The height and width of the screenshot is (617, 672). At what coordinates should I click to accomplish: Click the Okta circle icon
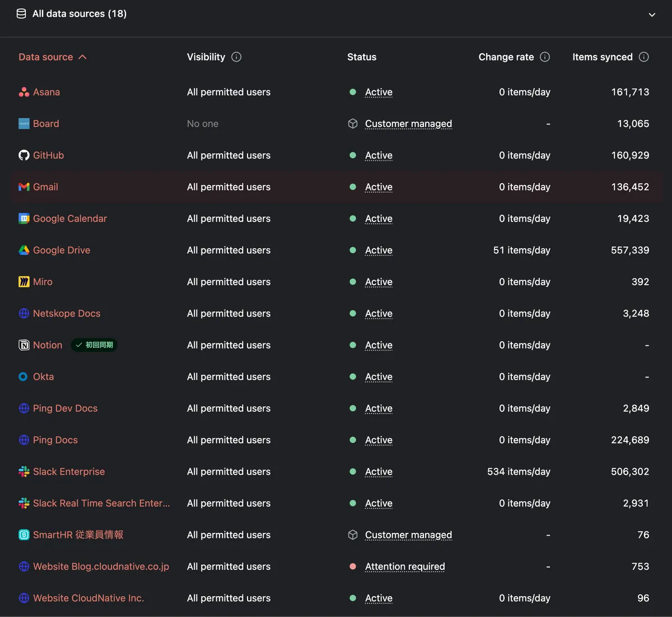tap(23, 377)
